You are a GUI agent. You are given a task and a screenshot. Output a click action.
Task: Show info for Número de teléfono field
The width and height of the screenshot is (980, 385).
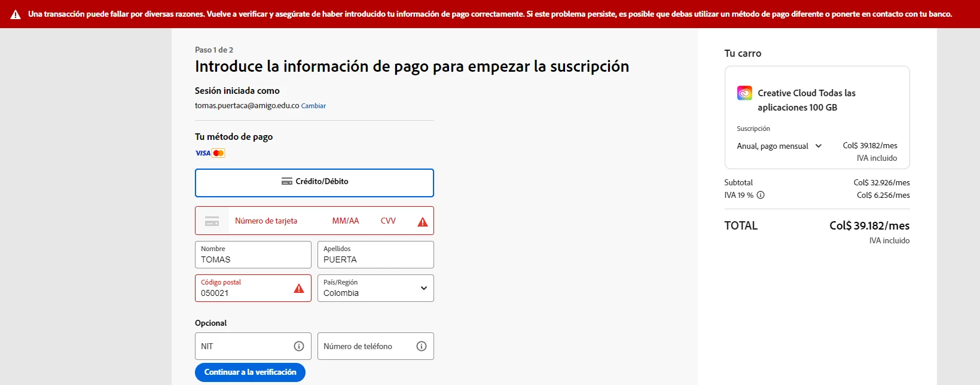point(422,346)
